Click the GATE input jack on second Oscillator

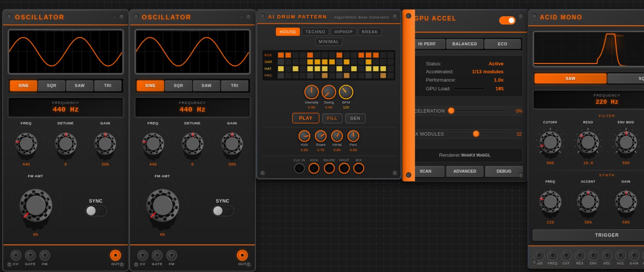coord(157,255)
